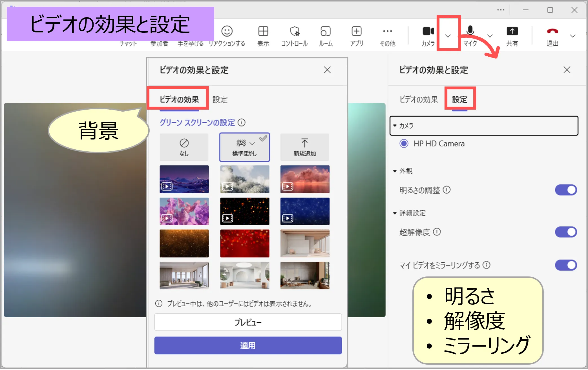Click the red Leave (退出) phone icon
This screenshot has height=370, width=588.
tap(552, 31)
